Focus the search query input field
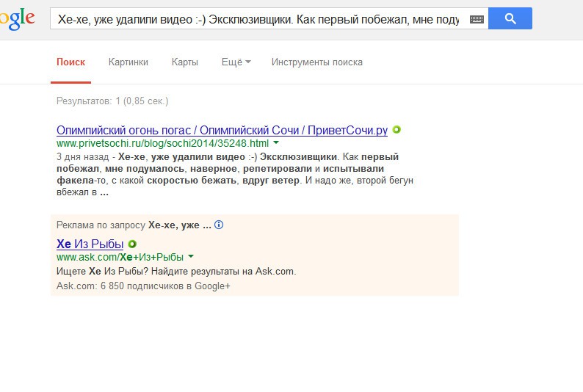583x392 pixels. click(x=257, y=19)
